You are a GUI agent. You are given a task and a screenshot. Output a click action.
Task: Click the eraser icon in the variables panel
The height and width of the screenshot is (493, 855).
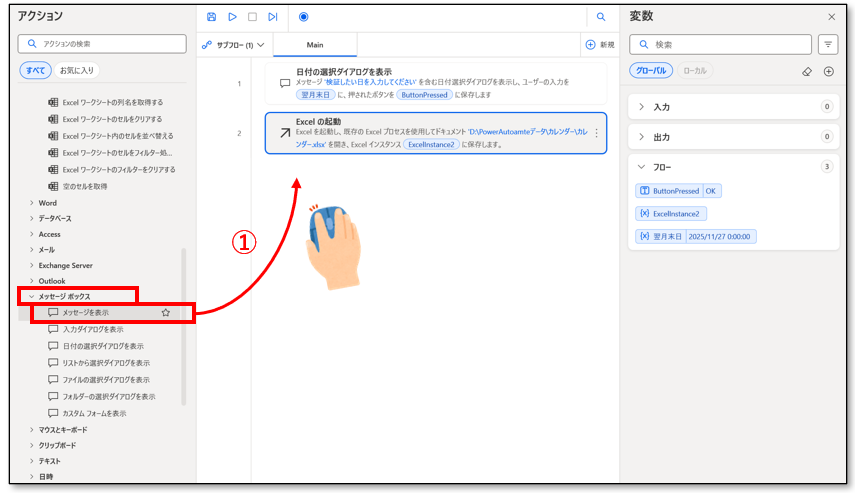pyautogui.click(x=807, y=71)
